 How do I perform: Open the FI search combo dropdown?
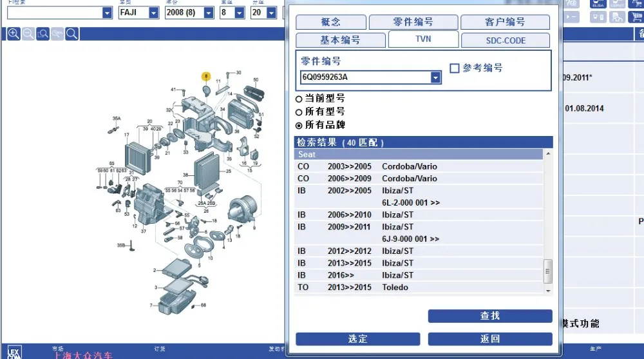[x=107, y=13]
